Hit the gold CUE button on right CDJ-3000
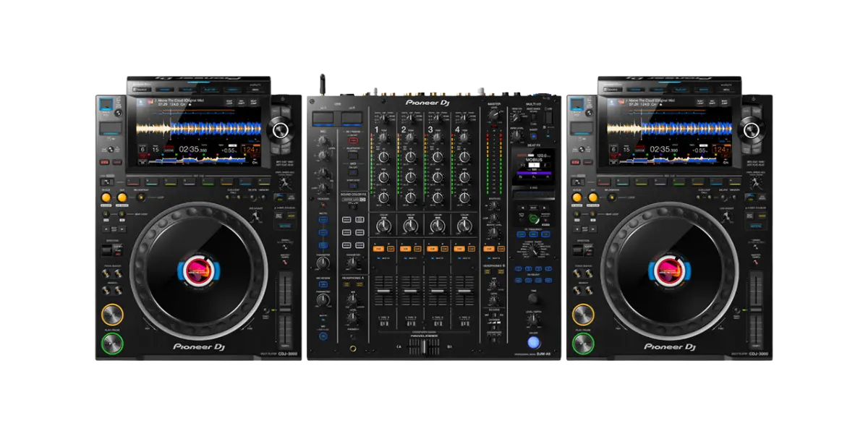This screenshot has height=434, width=868. click(582, 314)
